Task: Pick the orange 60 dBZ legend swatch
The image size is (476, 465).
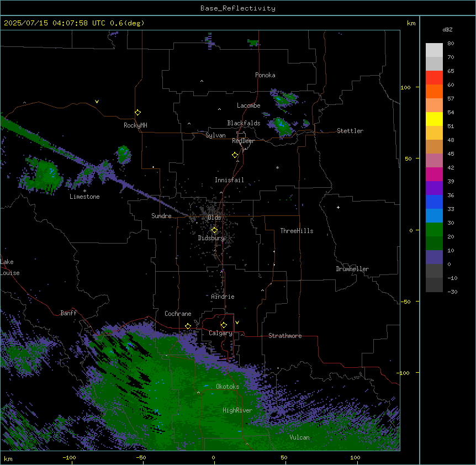Action: (x=434, y=91)
